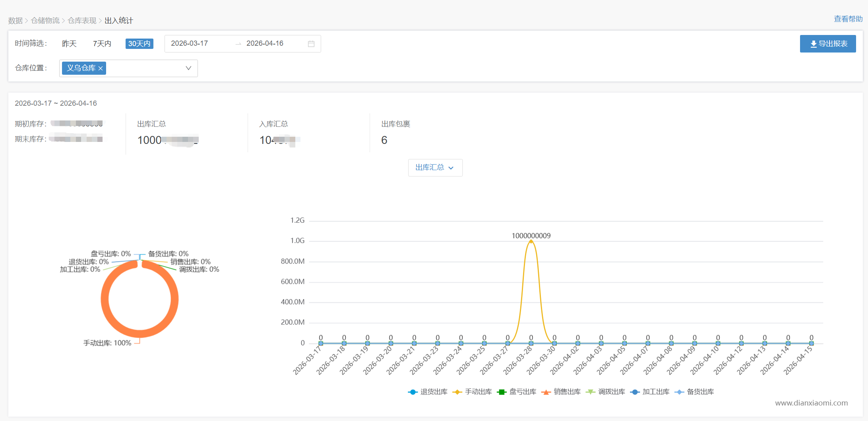Image resolution: width=868 pixels, height=421 pixels.
Task: Click the 备货出库 legend diamond icon
Action: pyautogui.click(x=679, y=392)
